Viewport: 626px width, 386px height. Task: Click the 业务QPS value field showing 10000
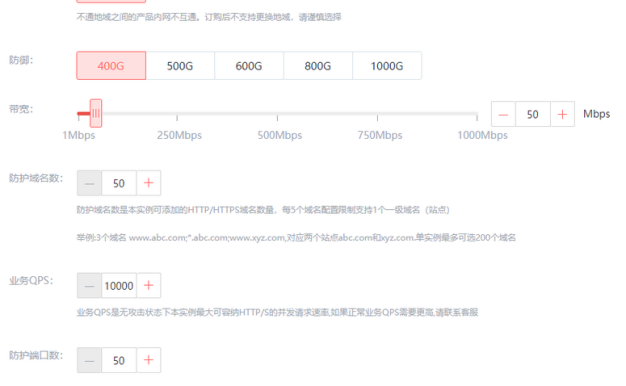[x=119, y=285]
